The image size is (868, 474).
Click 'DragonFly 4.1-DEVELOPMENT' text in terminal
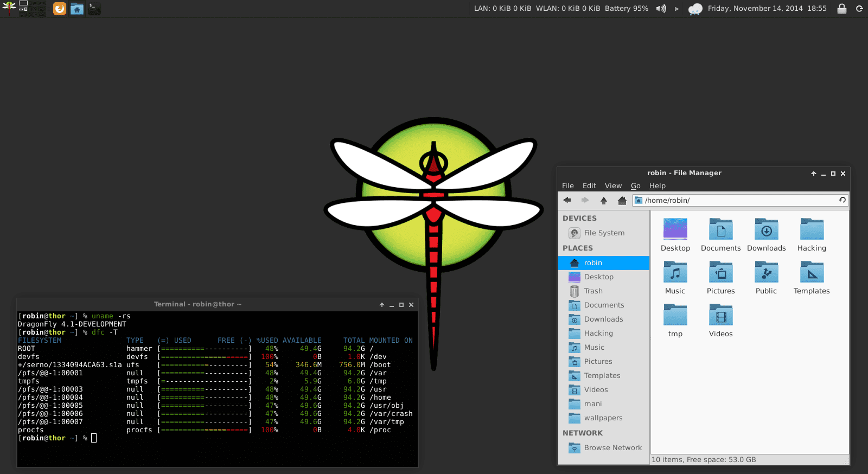click(72, 324)
